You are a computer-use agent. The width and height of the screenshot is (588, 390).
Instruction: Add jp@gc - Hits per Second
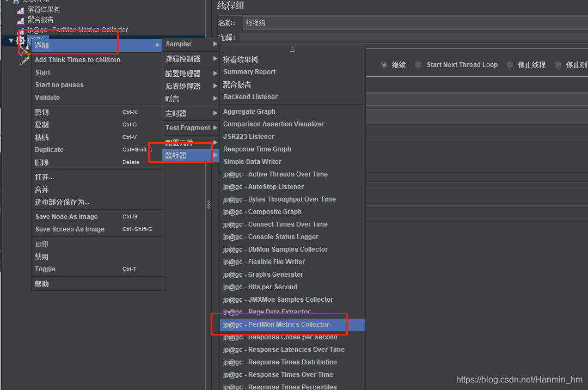[x=292, y=287]
